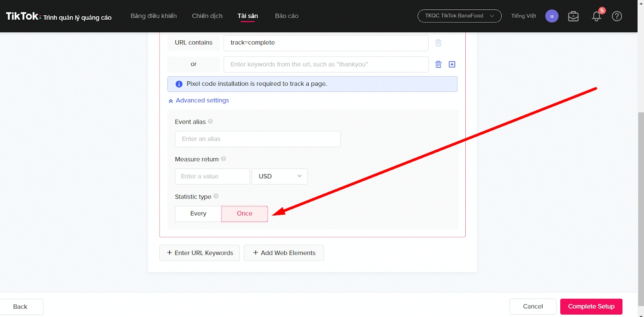Click Add Web Elements button
Screen dimensions: 644x317
point(284,253)
